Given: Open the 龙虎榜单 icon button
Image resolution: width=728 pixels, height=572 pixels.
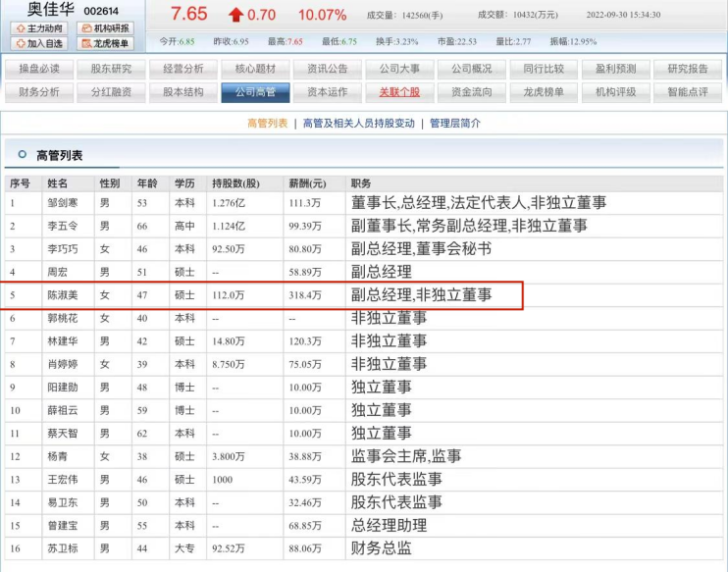Looking at the screenshot, I should click(105, 43).
